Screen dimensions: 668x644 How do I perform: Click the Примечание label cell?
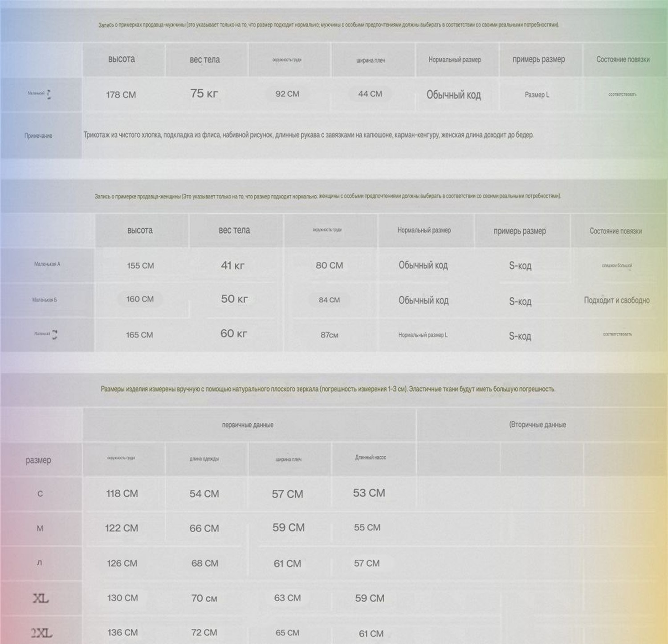point(38,136)
